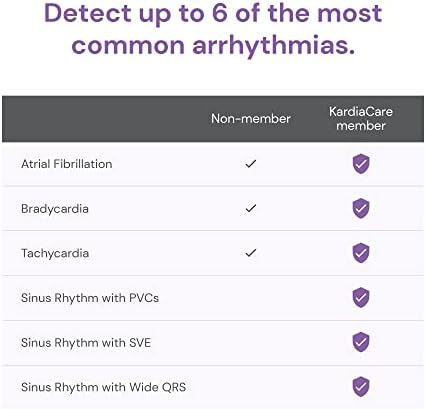
Task: Click the Wide QRS row shield icon
Action: pyautogui.click(x=361, y=387)
